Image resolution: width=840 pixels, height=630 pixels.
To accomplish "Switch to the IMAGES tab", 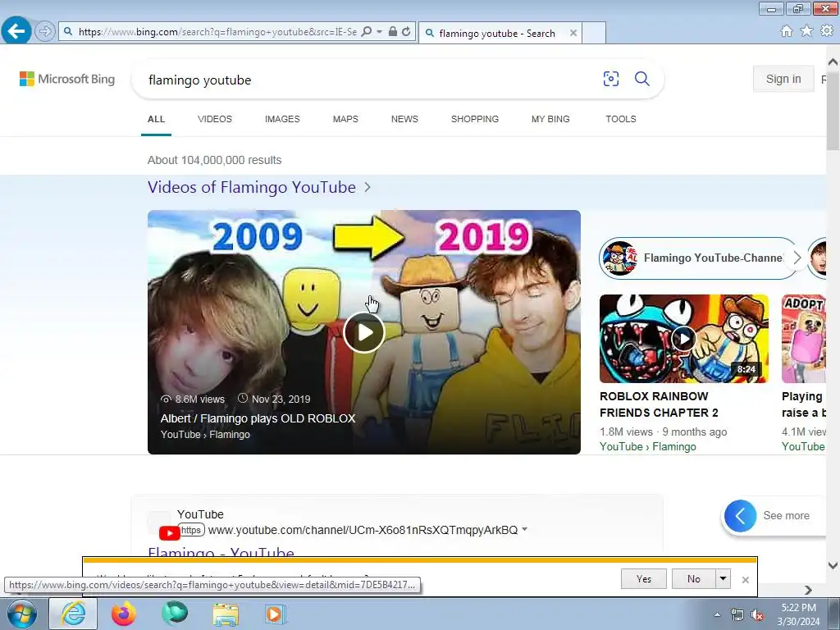I will pos(282,119).
